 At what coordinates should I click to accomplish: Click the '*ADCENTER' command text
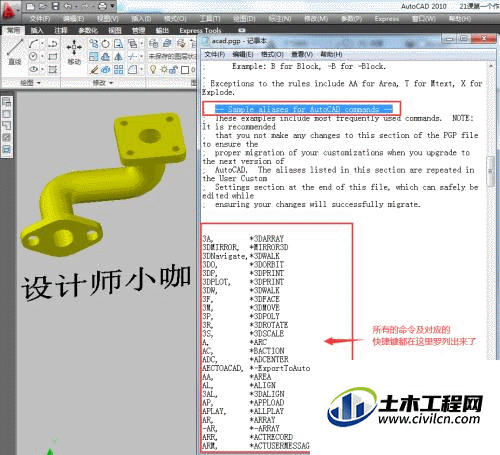tap(269, 360)
